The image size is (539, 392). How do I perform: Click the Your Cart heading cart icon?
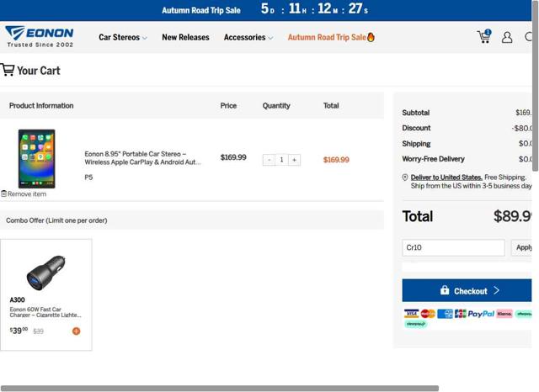click(8, 70)
